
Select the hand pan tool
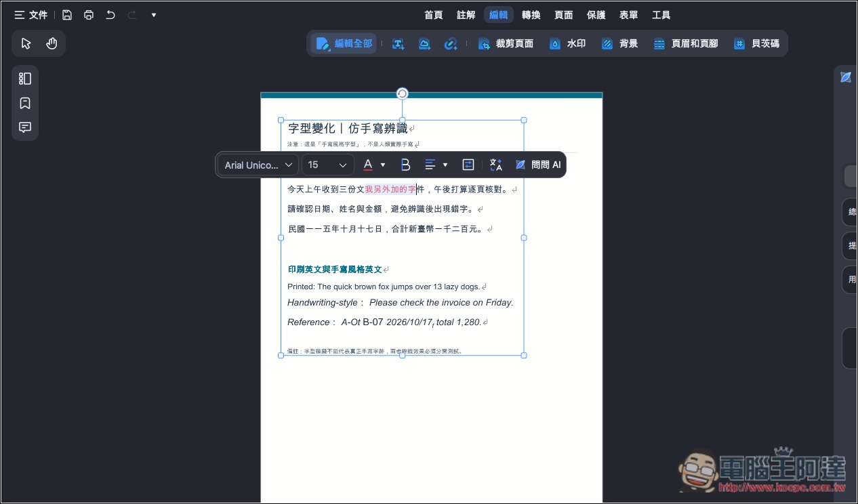click(52, 43)
